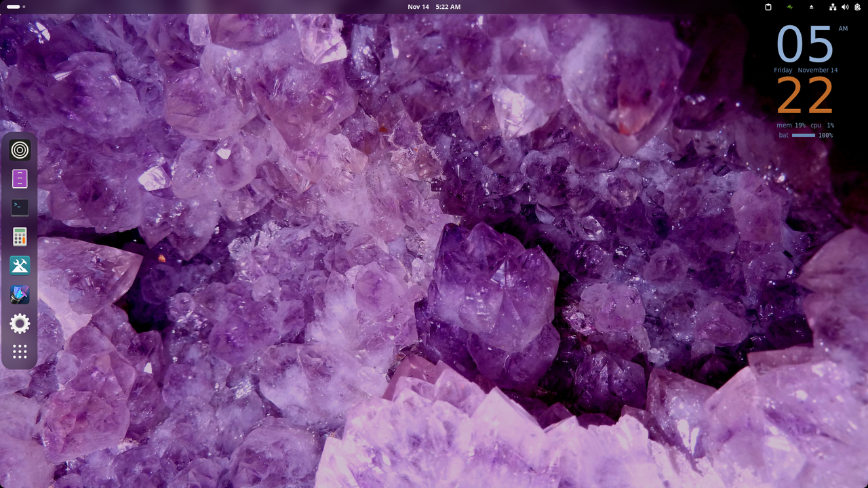Screen dimensions: 868x488
Task: Open the photo editor with magic-wand dock icon
Action: (x=20, y=295)
